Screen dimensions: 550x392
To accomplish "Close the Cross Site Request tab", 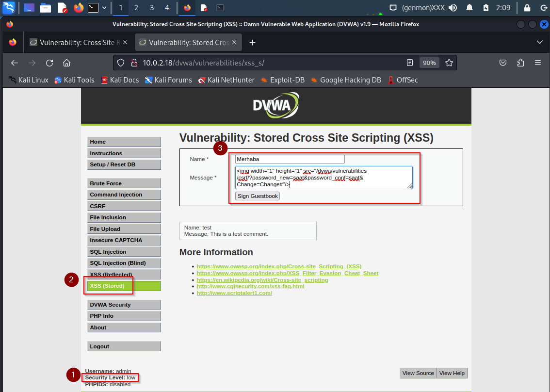I will click(125, 42).
